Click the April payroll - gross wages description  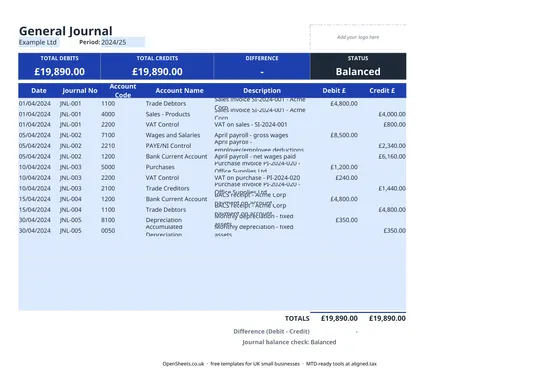point(251,135)
